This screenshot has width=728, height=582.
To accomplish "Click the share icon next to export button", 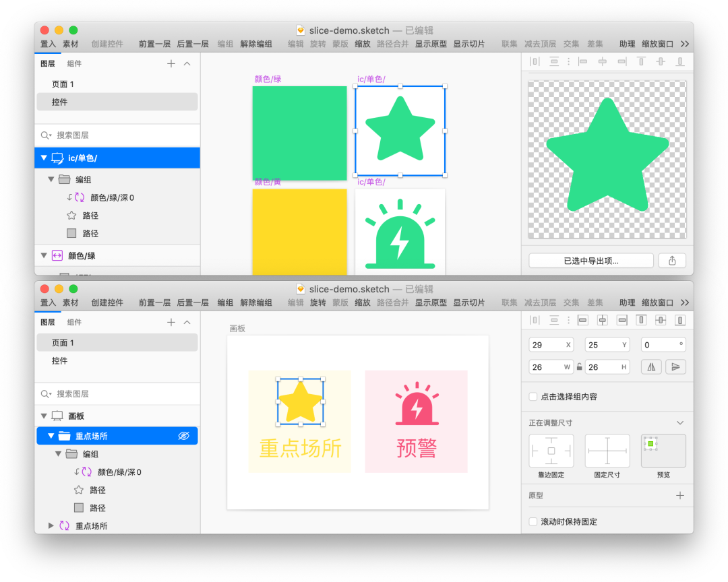I will (672, 260).
